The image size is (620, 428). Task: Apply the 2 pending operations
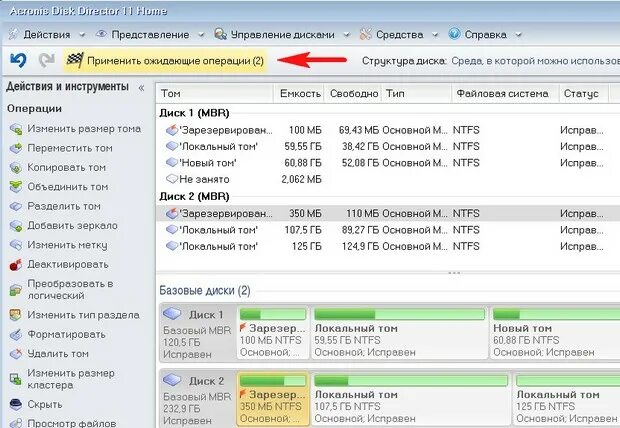pos(165,61)
